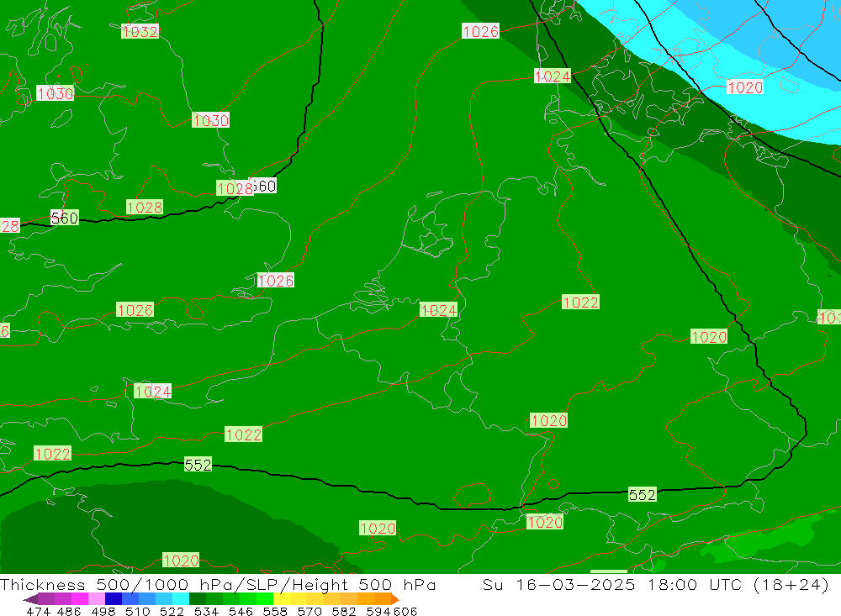The height and width of the screenshot is (616, 841).
Task: Click the 1024 isobar label near the top right
Action: tap(553, 76)
